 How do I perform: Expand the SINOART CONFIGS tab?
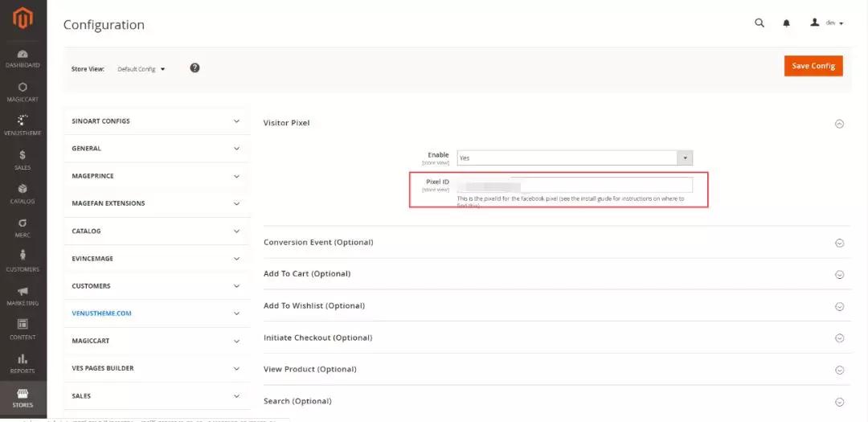(155, 121)
